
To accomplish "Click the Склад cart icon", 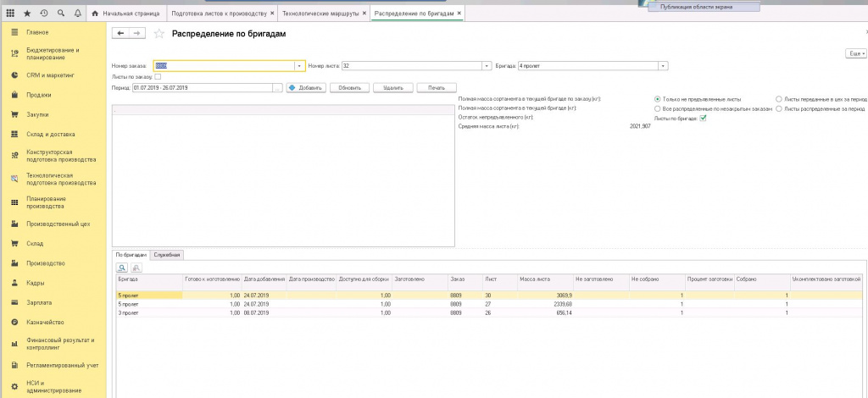I will (15, 243).
